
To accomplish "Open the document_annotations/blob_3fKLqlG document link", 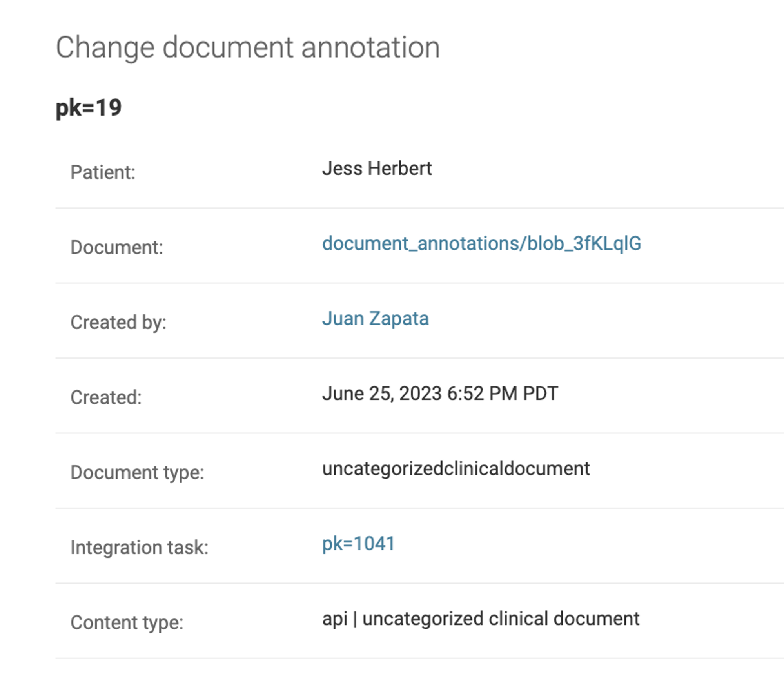I will point(481,244).
